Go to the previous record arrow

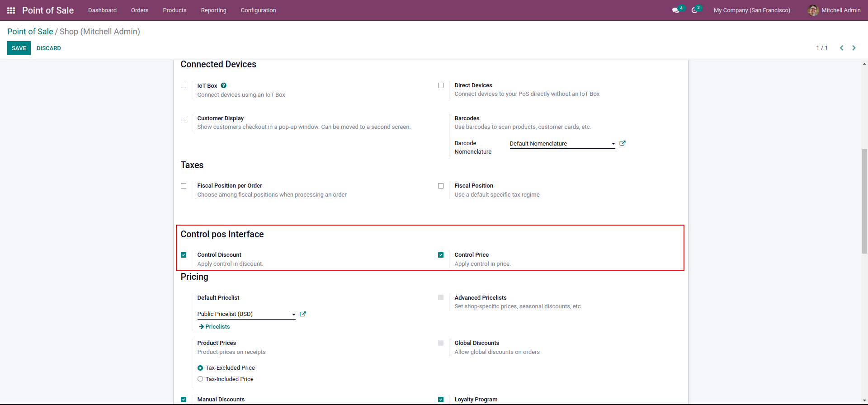841,48
